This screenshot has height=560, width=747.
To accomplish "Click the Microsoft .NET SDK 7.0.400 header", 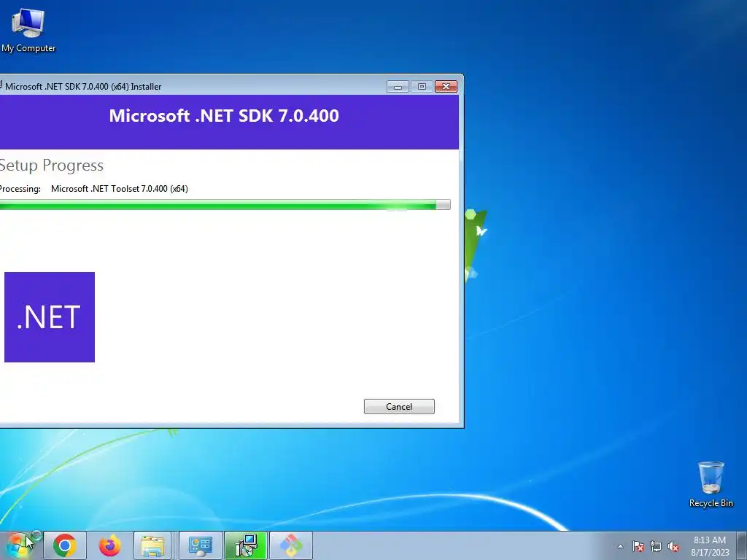I will (224, 116).
